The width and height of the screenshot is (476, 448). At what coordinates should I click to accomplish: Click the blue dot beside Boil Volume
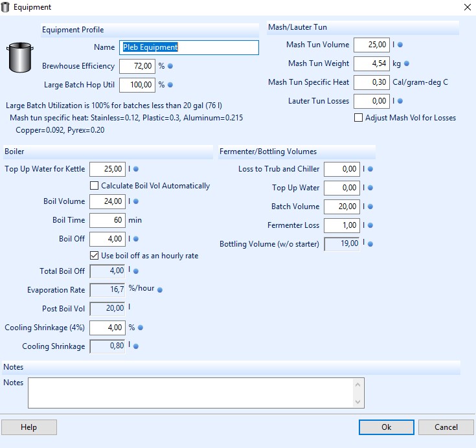(136, 201)
